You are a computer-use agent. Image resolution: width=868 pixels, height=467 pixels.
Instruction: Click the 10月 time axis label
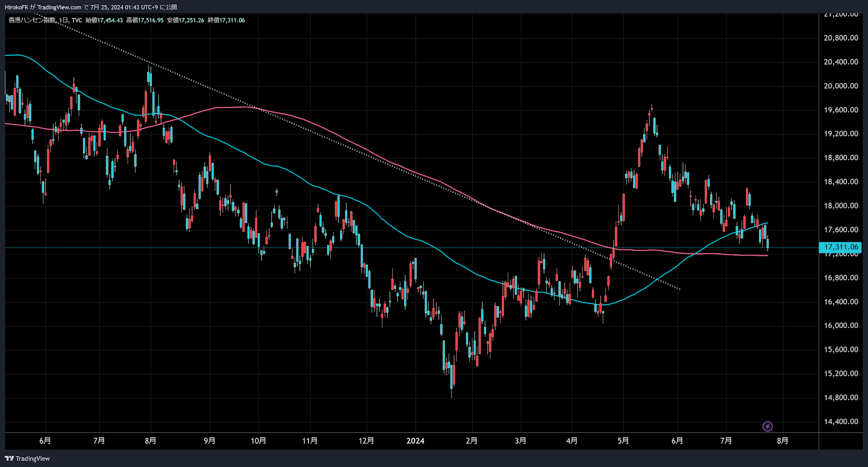[x=258, y=440]
